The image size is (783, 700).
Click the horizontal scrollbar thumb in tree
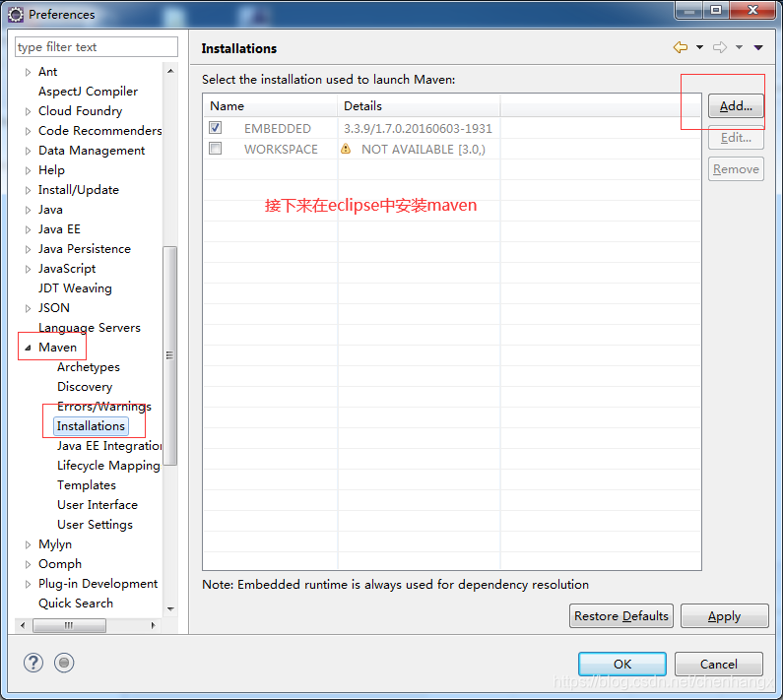(x=69, y=625)
